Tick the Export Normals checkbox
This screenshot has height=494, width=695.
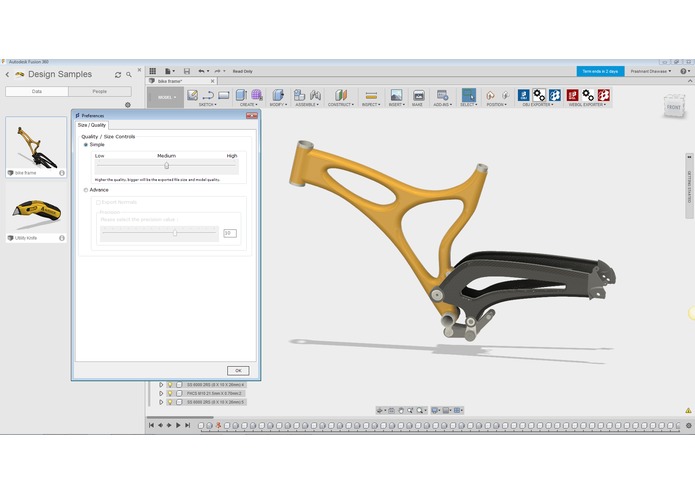pyautogui.click(x=98, y=202)
